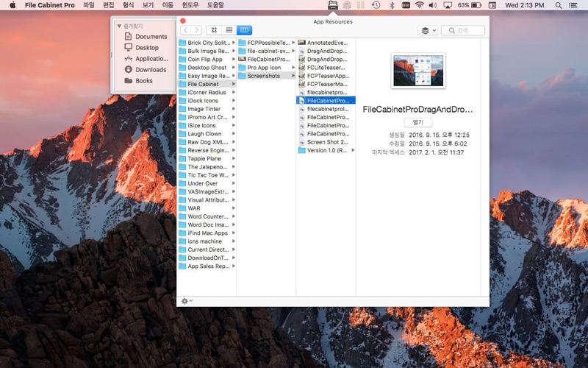
Task: Select the Version 1.0 (R... folder
Action: 326,150
